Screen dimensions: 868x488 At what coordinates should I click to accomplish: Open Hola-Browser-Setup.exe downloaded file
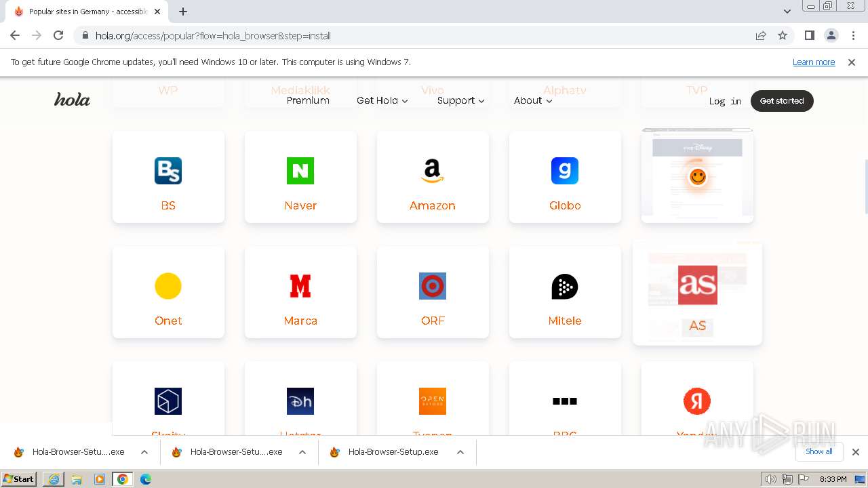coord(393,452)
